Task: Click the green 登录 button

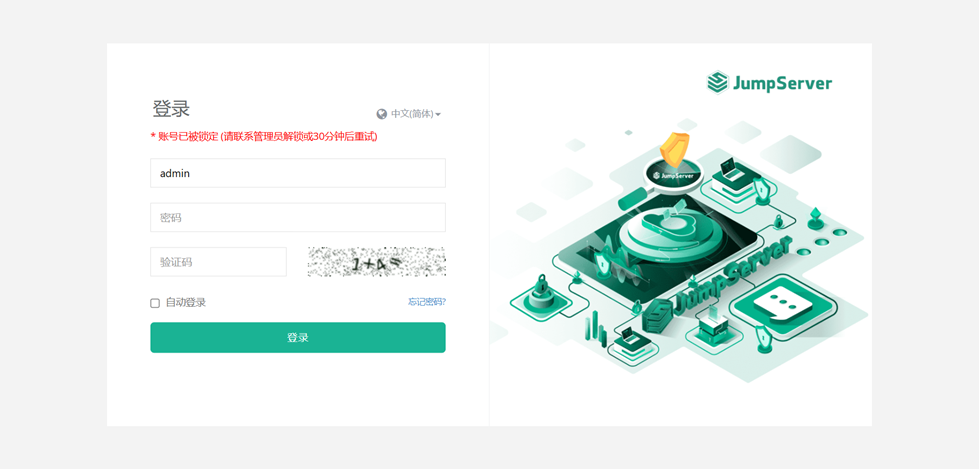Action: click(298, 338)
